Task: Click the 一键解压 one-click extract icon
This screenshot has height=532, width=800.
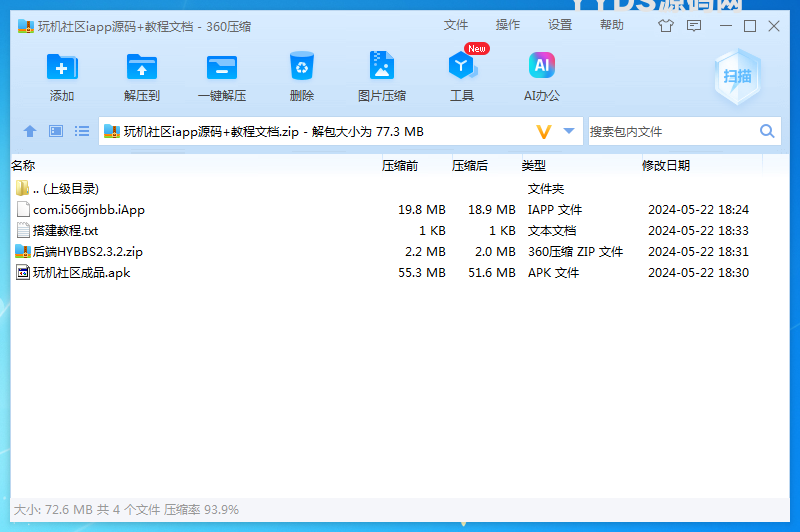Action: [222, 68]
